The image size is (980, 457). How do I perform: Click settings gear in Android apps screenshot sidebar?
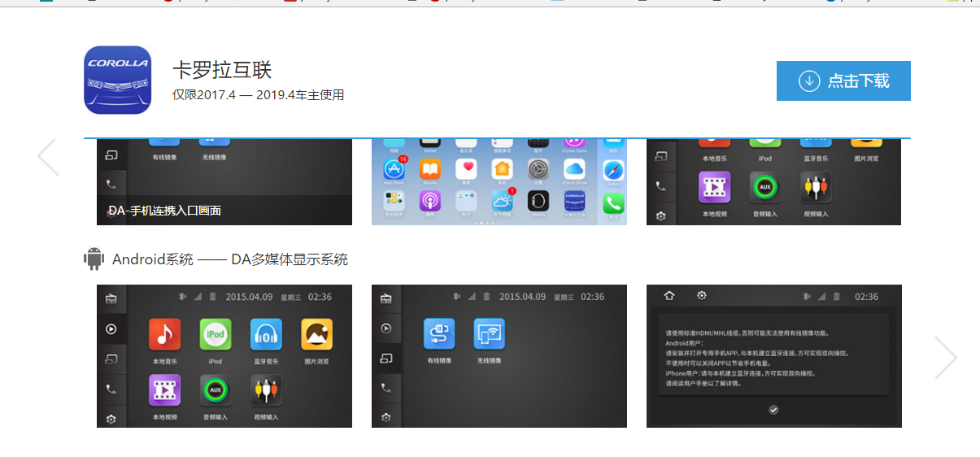[111, 419]
